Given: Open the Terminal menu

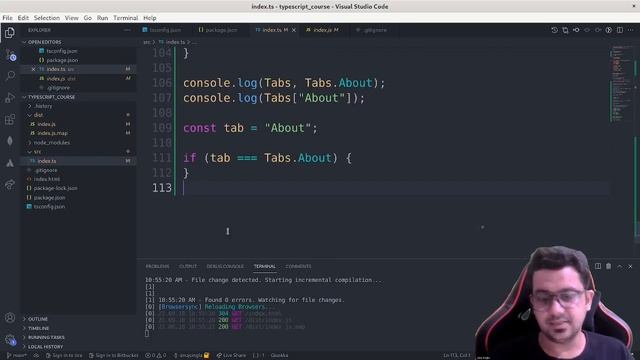Looking at the screenshot, I should coord(126,18).
